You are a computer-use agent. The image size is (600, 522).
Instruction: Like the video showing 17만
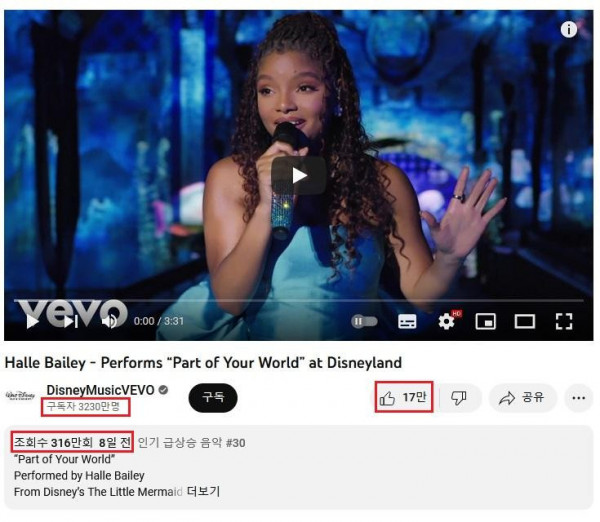[404, 398]
